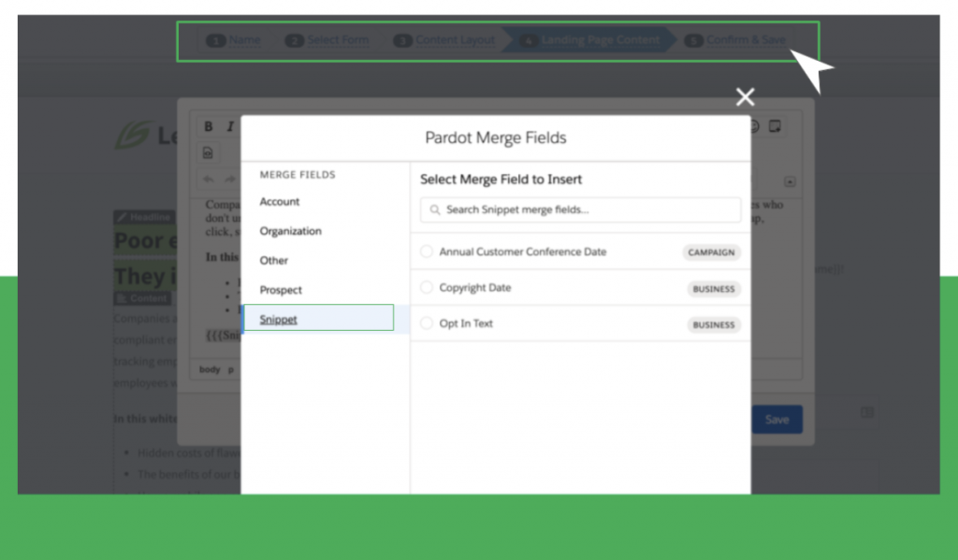Go to wizard step 3 Content Layout

pos(444,40)
